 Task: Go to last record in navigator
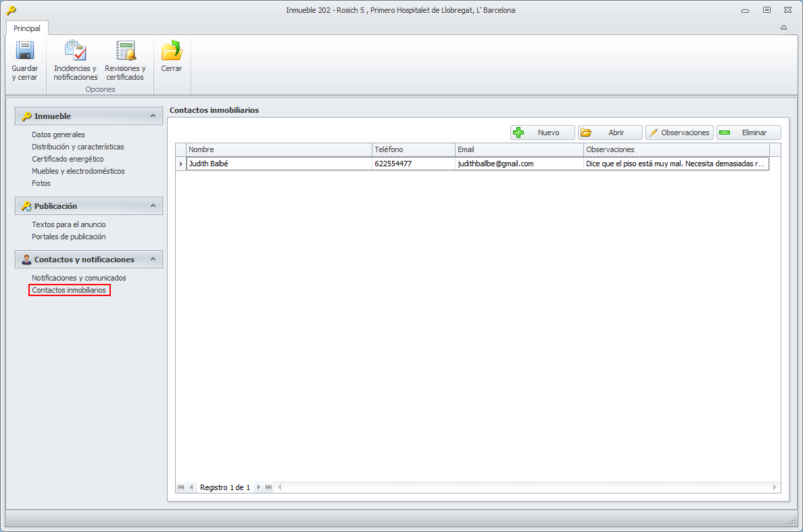pos(269,487)
